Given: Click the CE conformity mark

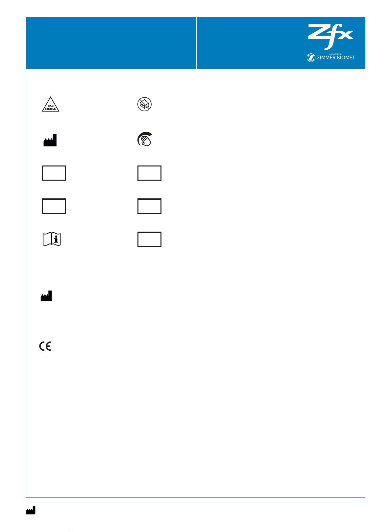Looking at the screenshot, I should (45, 346).
